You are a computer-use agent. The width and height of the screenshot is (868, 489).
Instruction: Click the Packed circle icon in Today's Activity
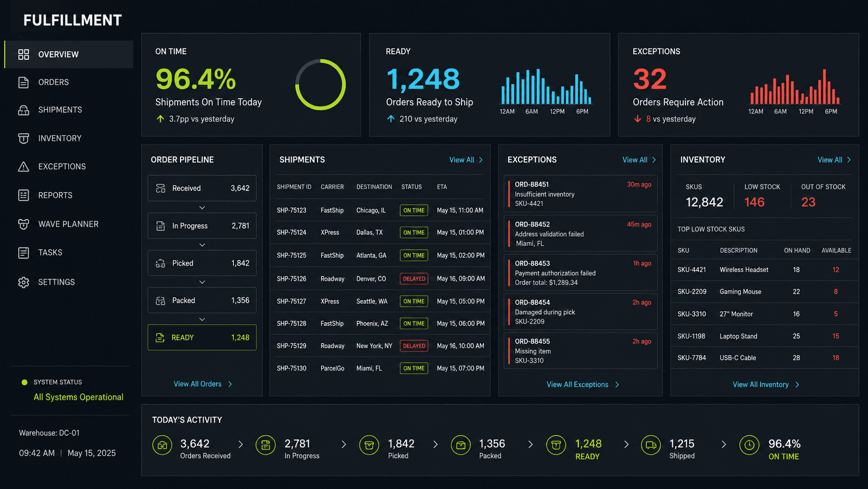pos(460,445)
